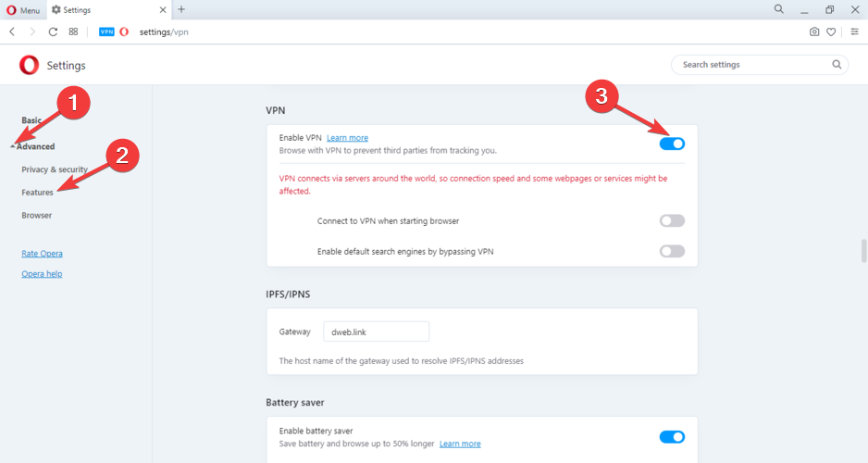Open the Speed Dial grid icon
The height and width of the screenshot is (463, 868).
(73, 31)
